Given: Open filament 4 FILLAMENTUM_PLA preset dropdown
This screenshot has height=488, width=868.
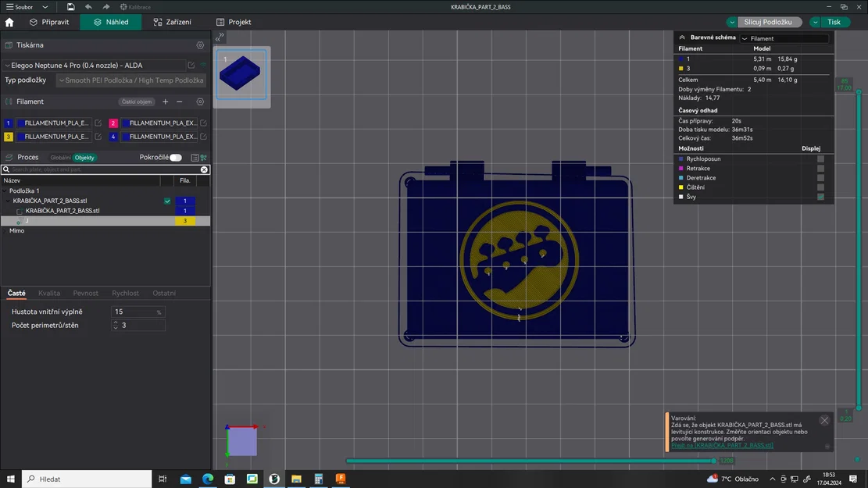Looking at the screenshot, I should [159, 137].
